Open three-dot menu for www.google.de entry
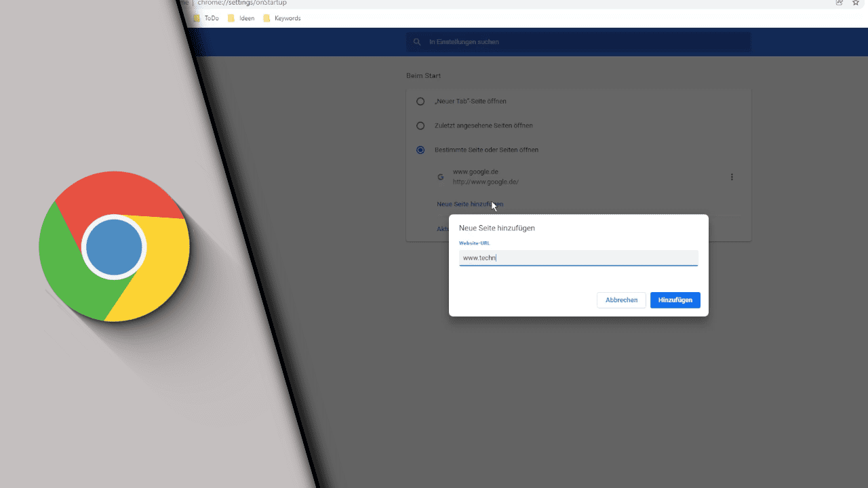Viewport: 868px width, 488px height. tap(732, 177)
